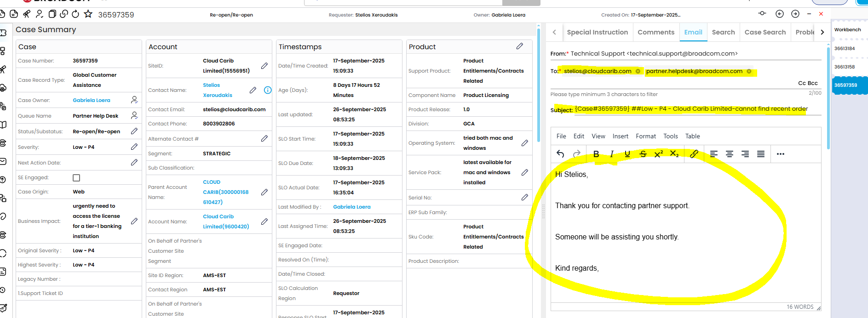Open the Format menu in email editor
This screenshot has width=868, height=318.
click(646, 136)
